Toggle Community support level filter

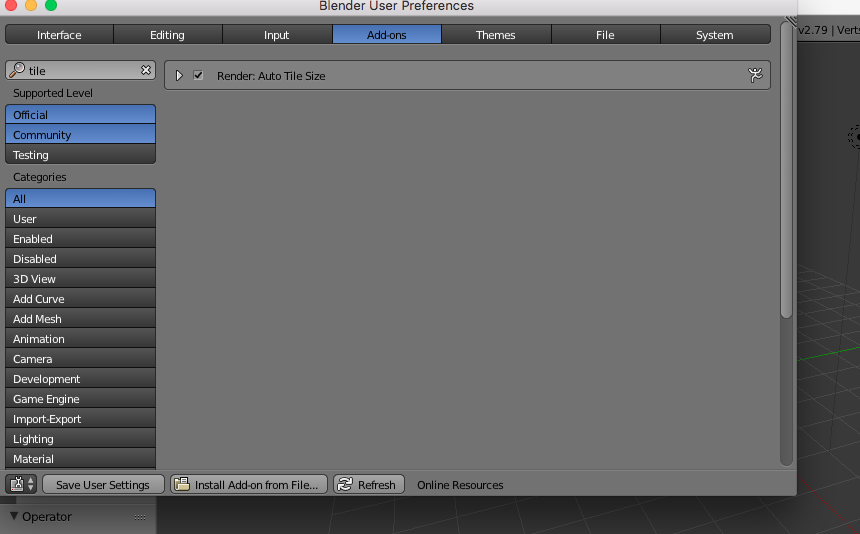(x=81, y=134)
